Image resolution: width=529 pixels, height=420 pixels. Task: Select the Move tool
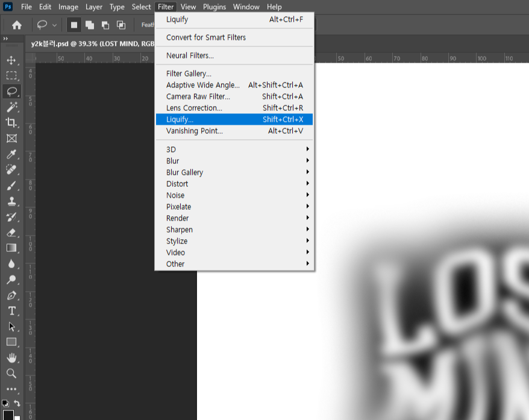coord(11,60)
